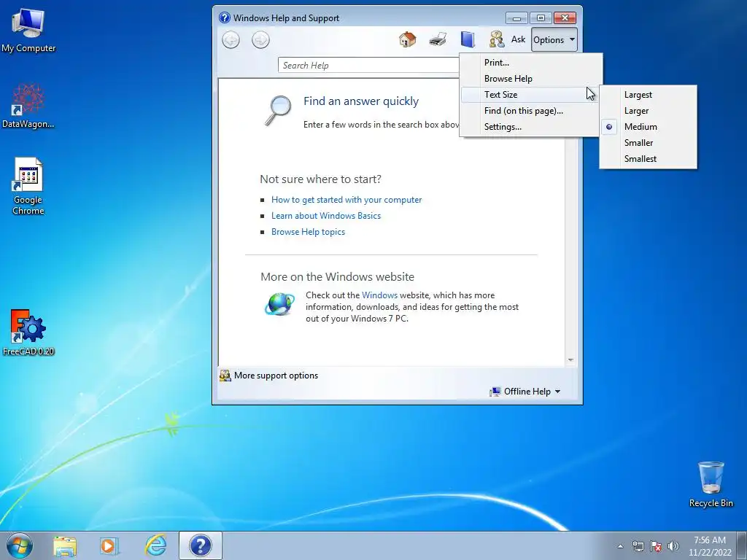Screen dimensions: 747x560
Task: Follow the Windows website hyperlink
Action: pyautogui.click(x=379, y=295)
